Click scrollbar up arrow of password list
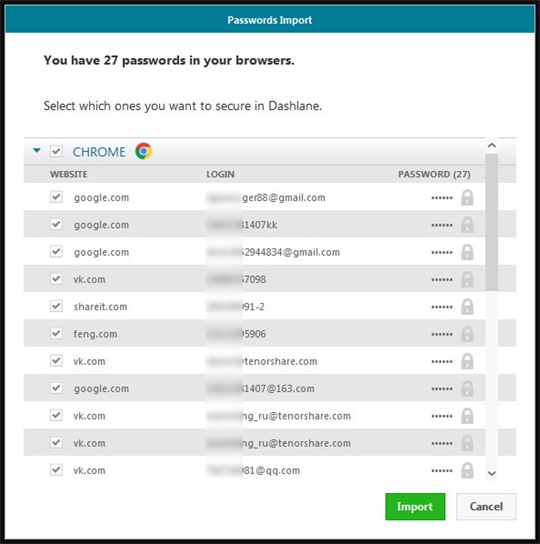The image size is (540, 544). [x=491, y=145]
